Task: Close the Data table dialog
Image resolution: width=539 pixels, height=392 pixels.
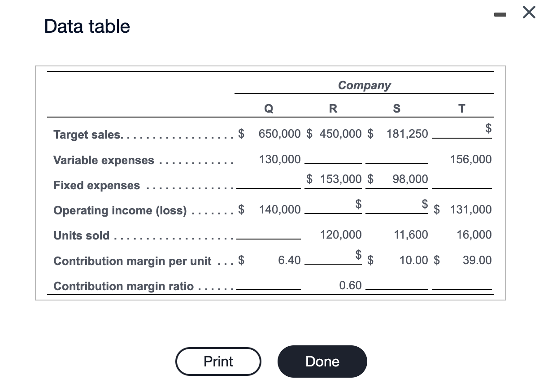Action: [x=528, y=13]
